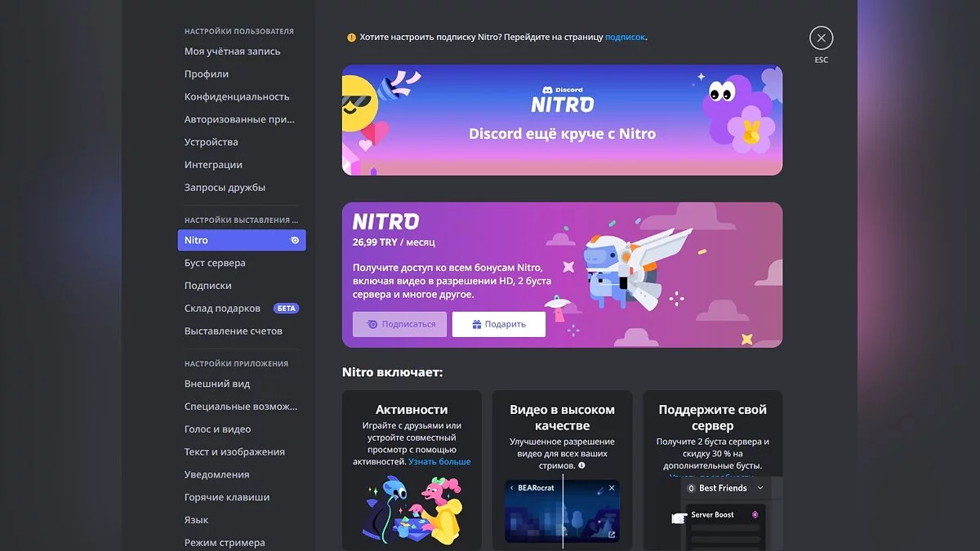The width and height of the screenshot is (980, 551).
Task: Click the Подарить gift button
Action: click(x=499, y=324)
